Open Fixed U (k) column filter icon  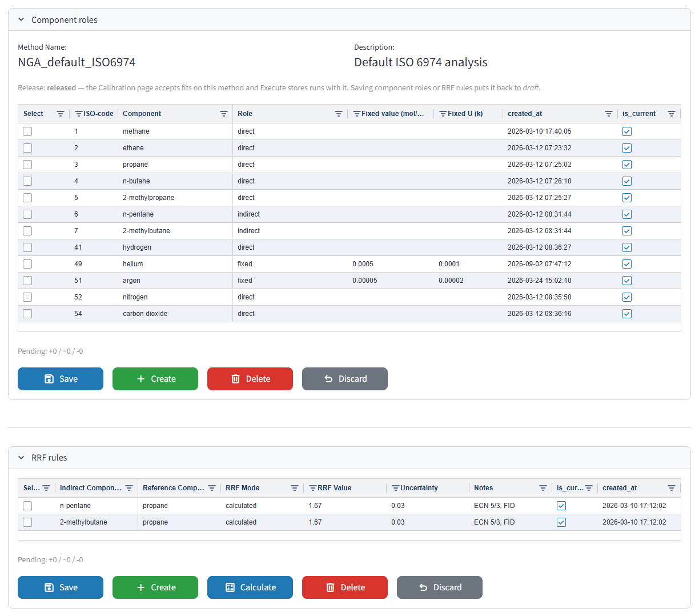(x=443, y=114)
